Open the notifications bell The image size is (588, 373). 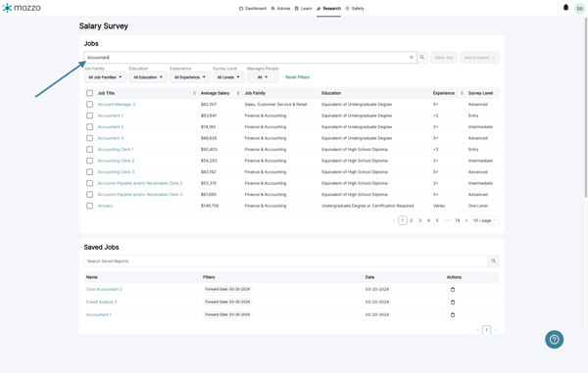pyautogui.click(x=565, y=8)
